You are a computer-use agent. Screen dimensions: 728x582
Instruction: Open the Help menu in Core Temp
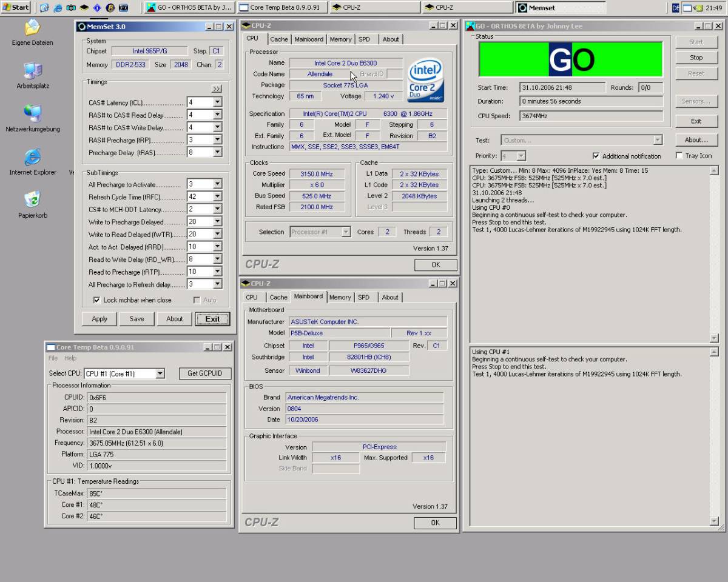(70, 358)
